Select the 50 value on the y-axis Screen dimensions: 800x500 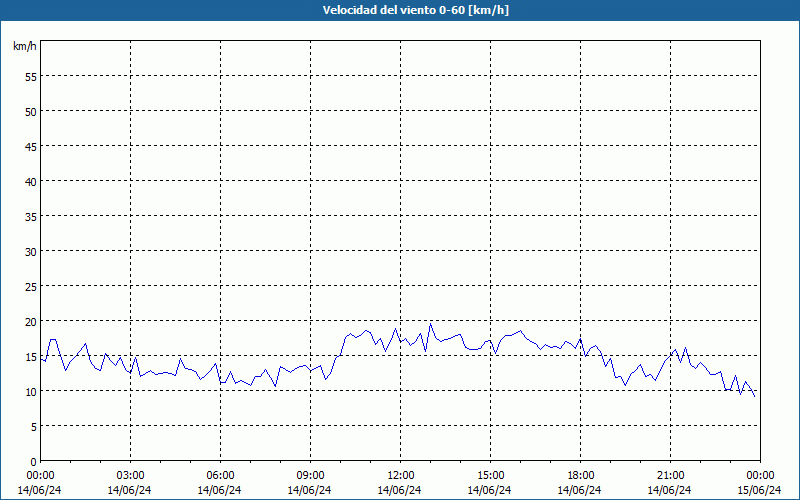[x=31, y=111]
